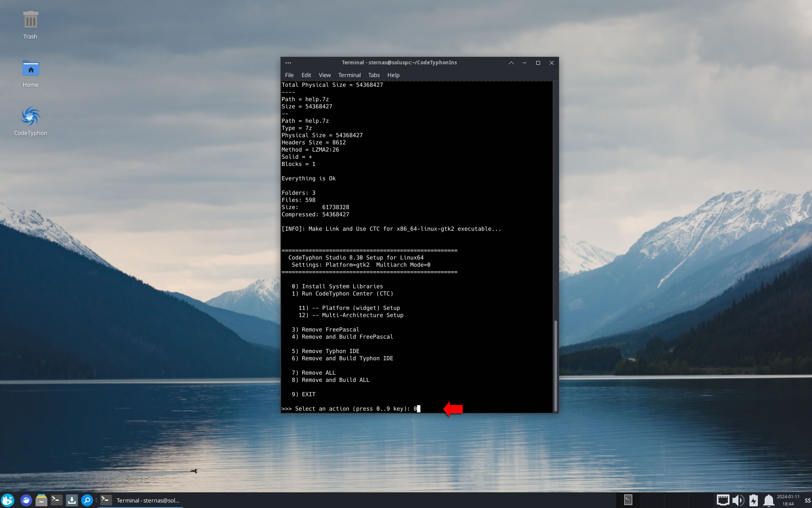The image size is (812, 508).
Task: Click the 'Total Physical Size = 54368427' line
Action: (x=332, y=85)
